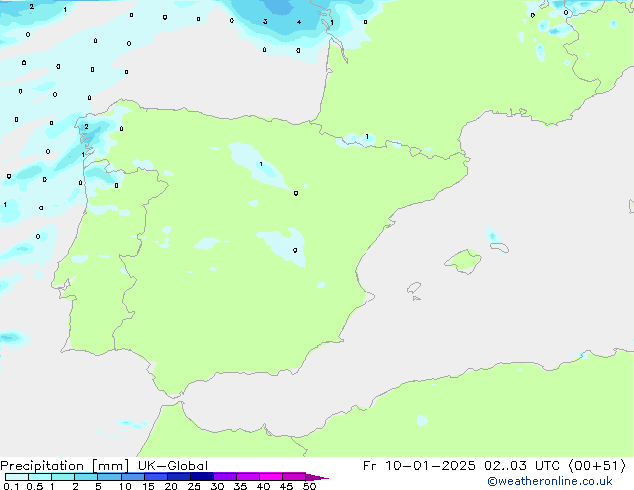Click the '02..03 UTC' time text
The width and height of the screenshot is (634, 490).
522,466
